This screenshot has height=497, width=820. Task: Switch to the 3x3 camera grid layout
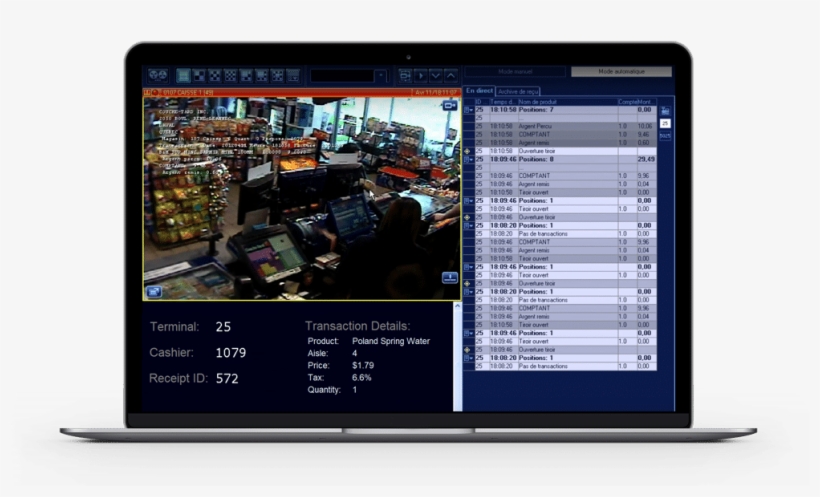[214, 76]
